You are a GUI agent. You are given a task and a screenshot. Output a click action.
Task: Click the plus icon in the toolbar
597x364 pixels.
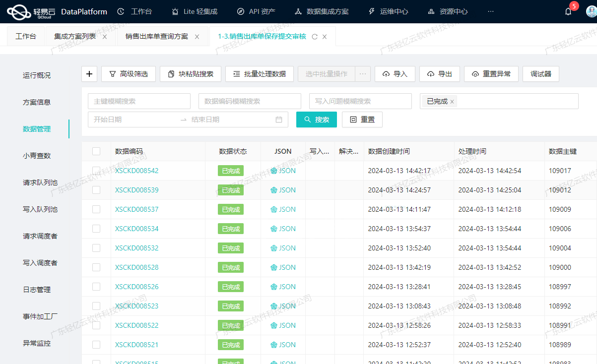(x=89, y=73)
